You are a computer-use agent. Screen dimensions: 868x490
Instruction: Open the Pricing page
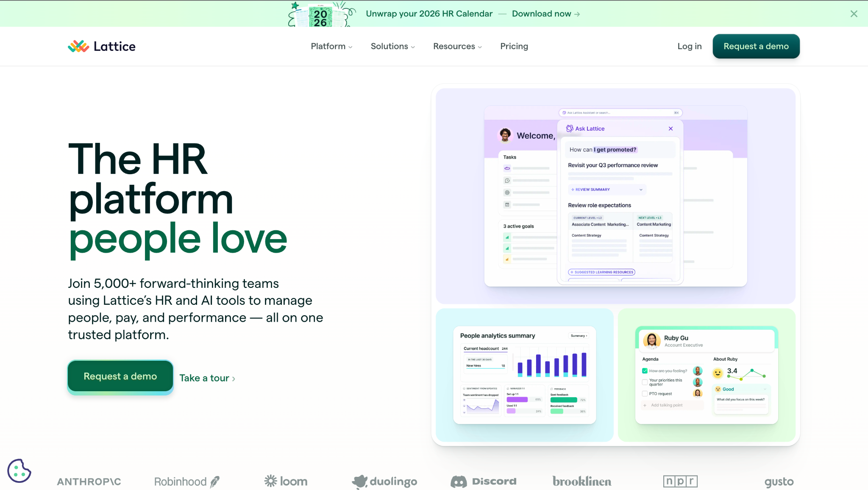[x=514, y=46]
